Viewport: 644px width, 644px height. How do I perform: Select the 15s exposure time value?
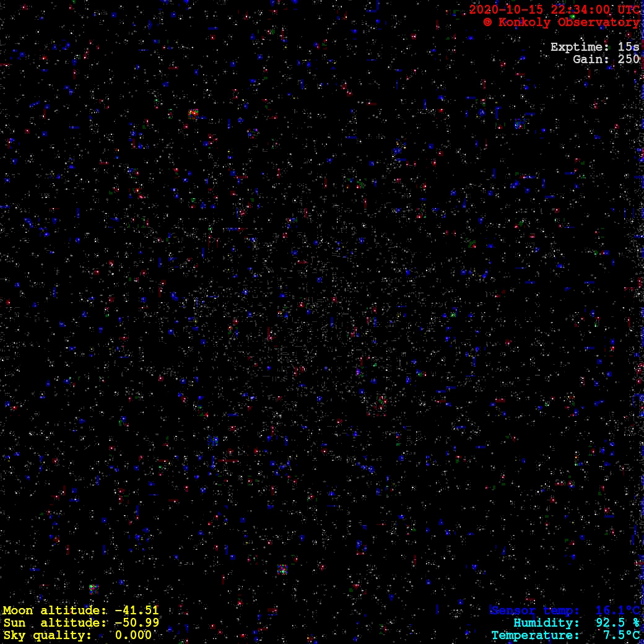(629, 47)
